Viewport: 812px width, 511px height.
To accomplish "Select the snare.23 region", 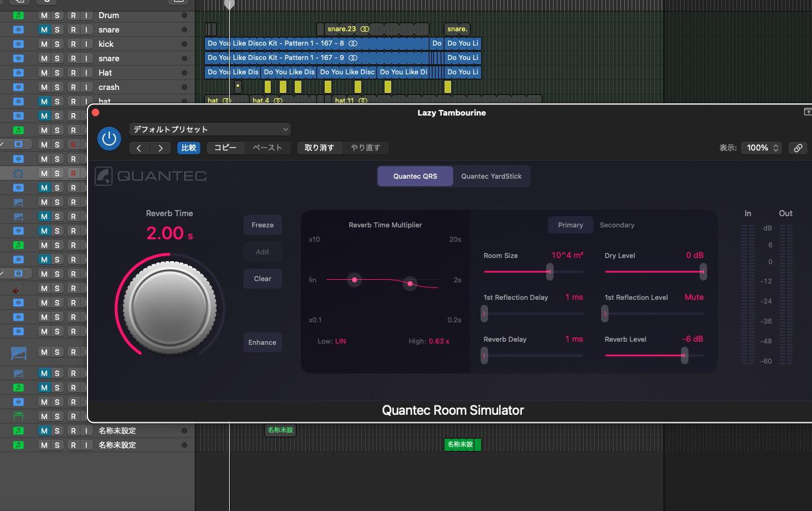I will [376, 29].
